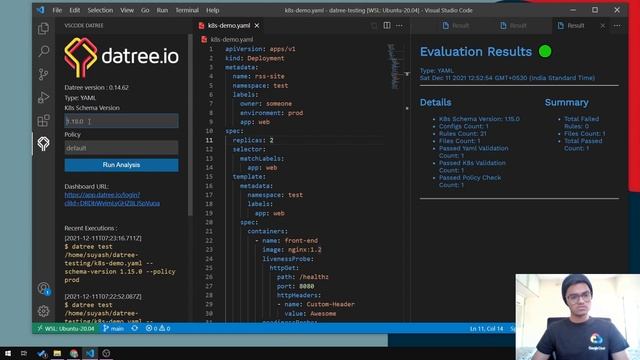Click the WSL: Ubuntu-20.04 remote indicator
Viewport: 640px width, 360px height.
(x=66, y=328)
